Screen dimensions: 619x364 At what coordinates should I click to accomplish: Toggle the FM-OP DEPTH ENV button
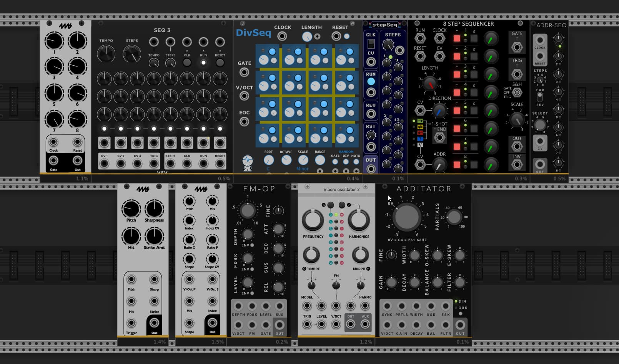252,245
